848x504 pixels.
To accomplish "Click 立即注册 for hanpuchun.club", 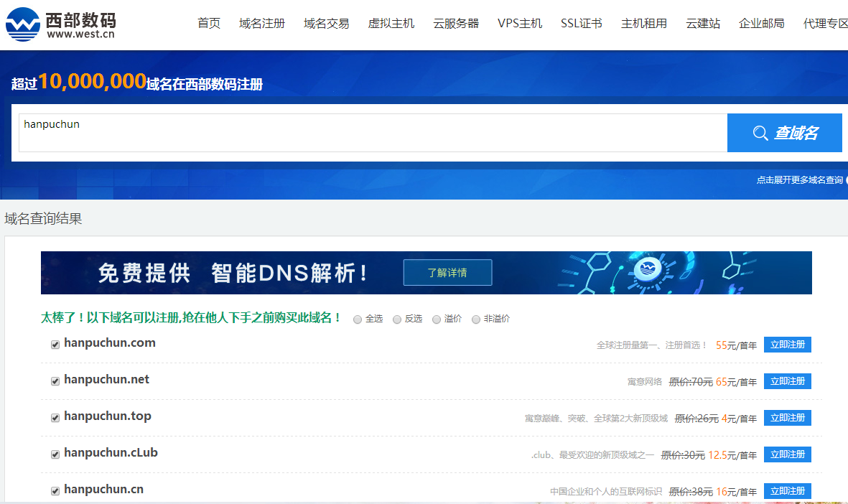I will tap(787, 454).
